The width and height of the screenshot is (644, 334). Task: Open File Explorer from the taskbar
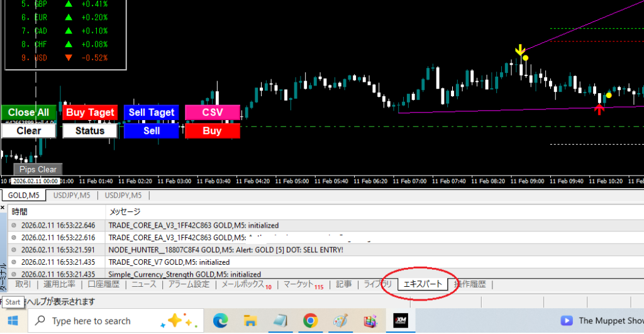point(251,321)
